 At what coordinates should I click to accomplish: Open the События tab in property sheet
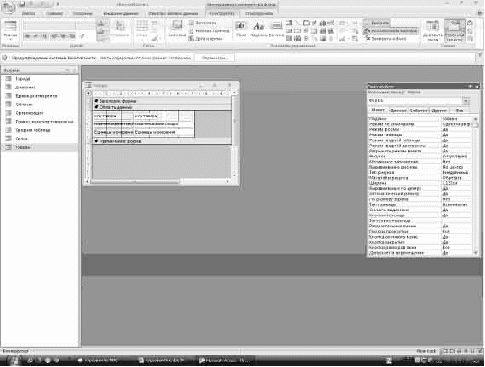pyautogui.click(x=418, y=110)
